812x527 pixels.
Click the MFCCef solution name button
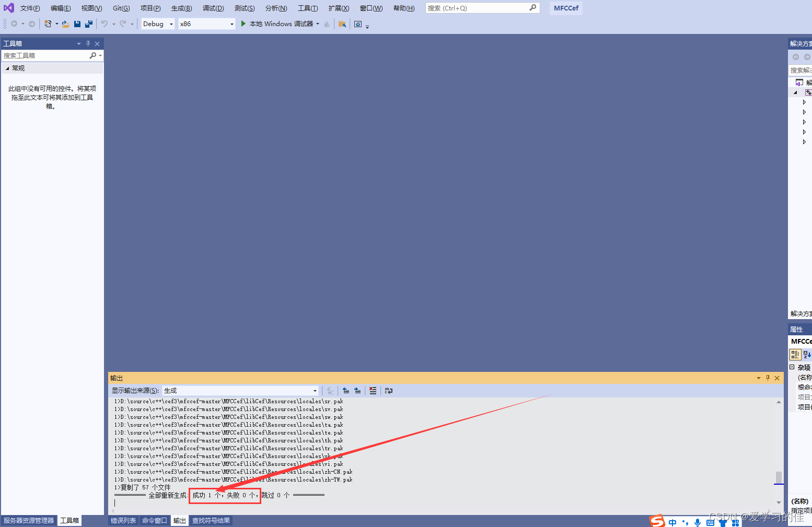(x=566, y=8)
